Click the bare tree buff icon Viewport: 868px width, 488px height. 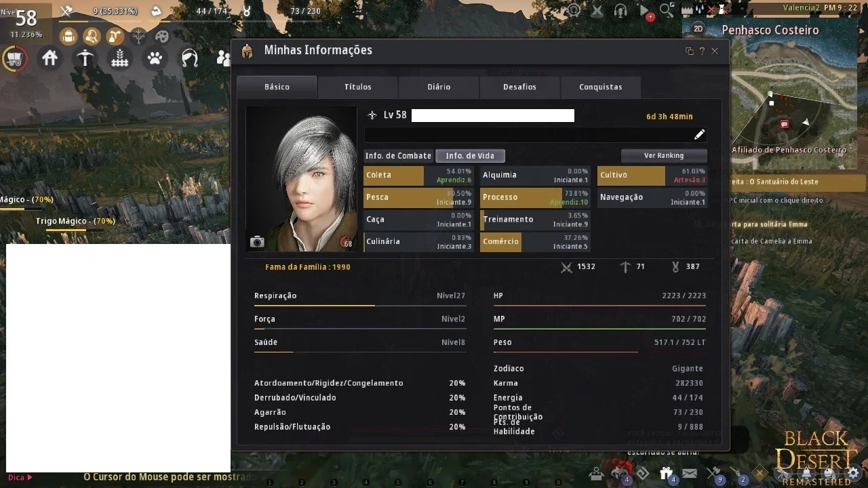(138, 36)
